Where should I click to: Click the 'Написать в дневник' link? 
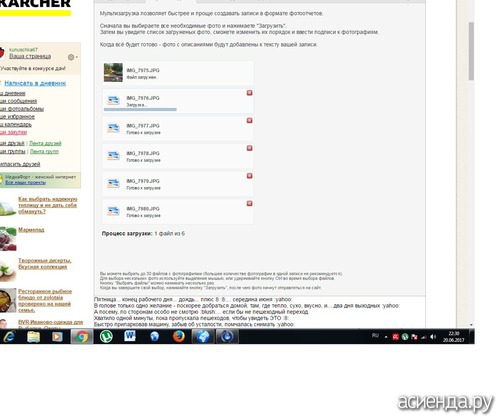click(35, 83)
